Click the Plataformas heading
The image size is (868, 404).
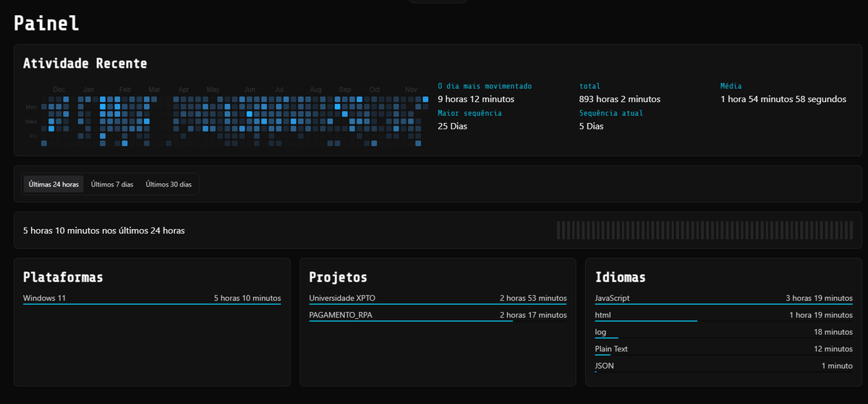tap(63, 277)
